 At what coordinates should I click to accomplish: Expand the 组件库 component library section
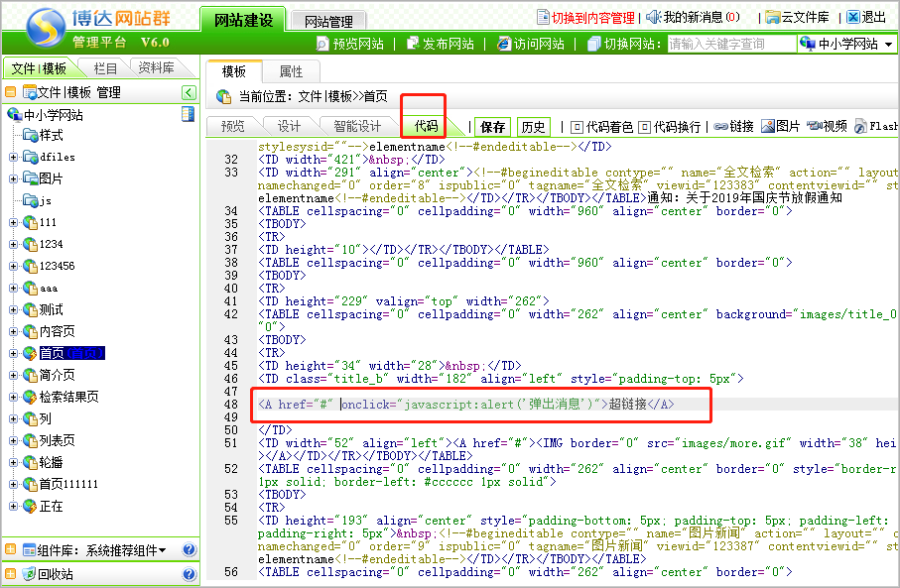pyautogui.click(x=162, y=549)
